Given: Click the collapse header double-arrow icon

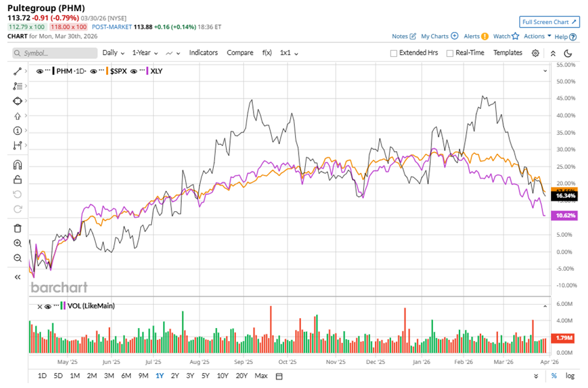Looking at the screenshot, I should point(553,53).
